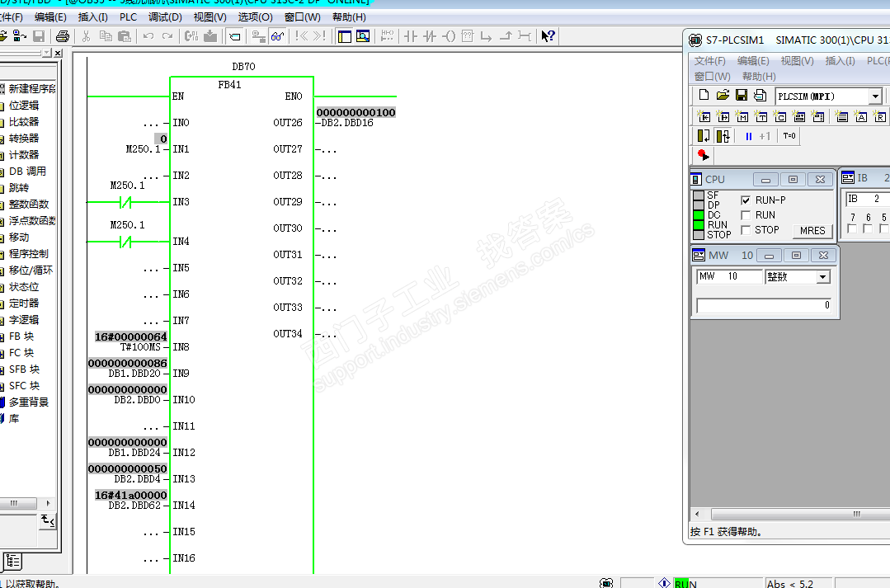Click the Redo arrow icon
The width and height of the screenshot is (890, 588).
(x=167, y=36)
